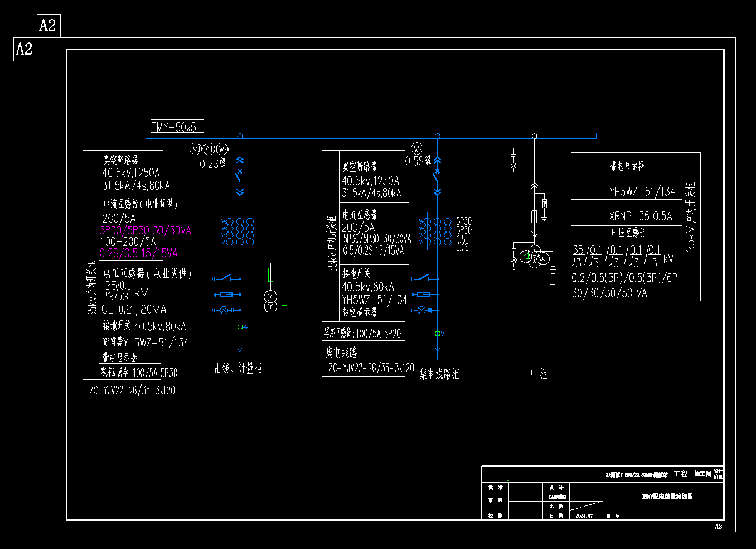Click the 0.2/0.5(3P)/0.5(3P)/6P text
This screenshot has width=756, height=549.
pos(624,277)
